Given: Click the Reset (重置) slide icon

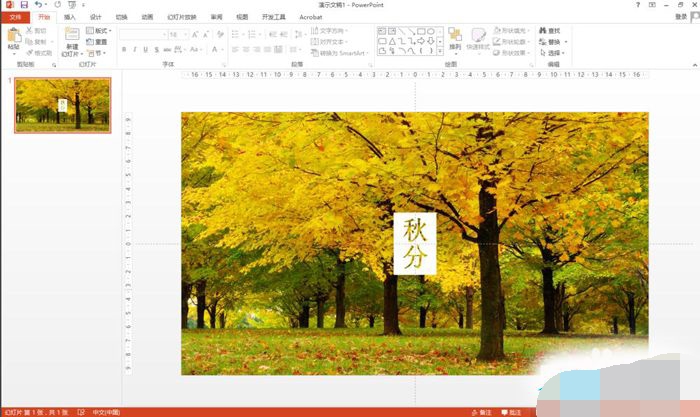Looking at the screenshot, I should (x=97, y=42).
